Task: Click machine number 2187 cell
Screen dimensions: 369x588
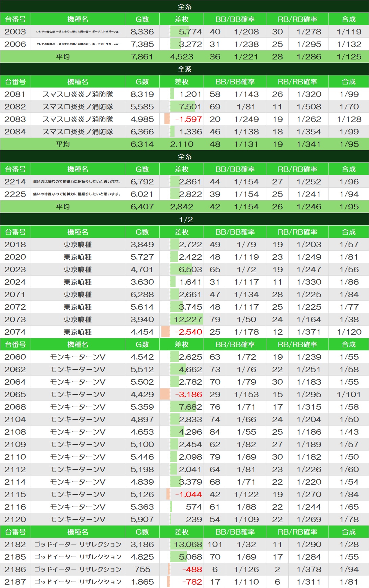Action: tap(15, 582)
